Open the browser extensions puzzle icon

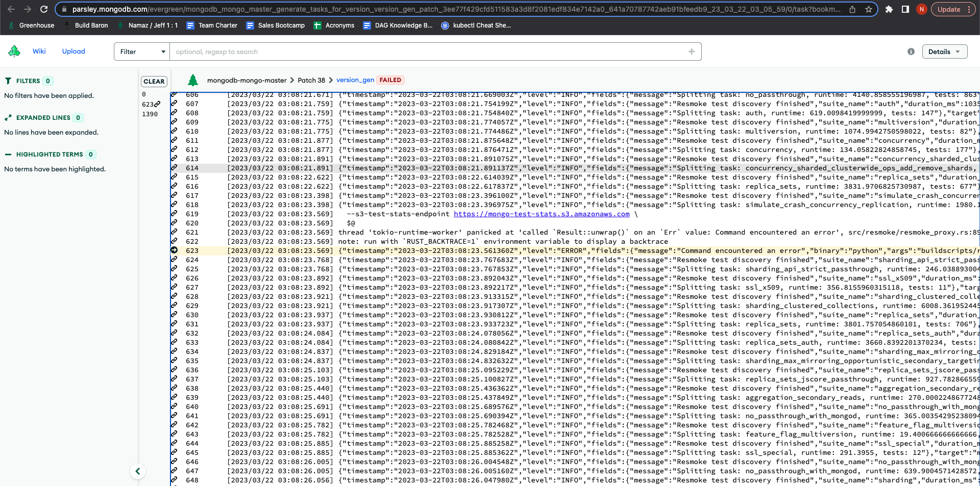(889, 9)
